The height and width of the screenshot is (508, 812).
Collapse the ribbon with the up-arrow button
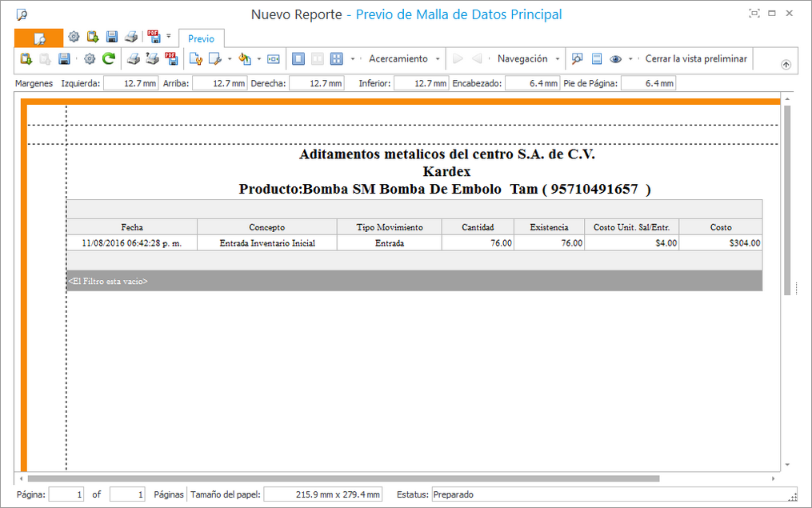[786, 65]
